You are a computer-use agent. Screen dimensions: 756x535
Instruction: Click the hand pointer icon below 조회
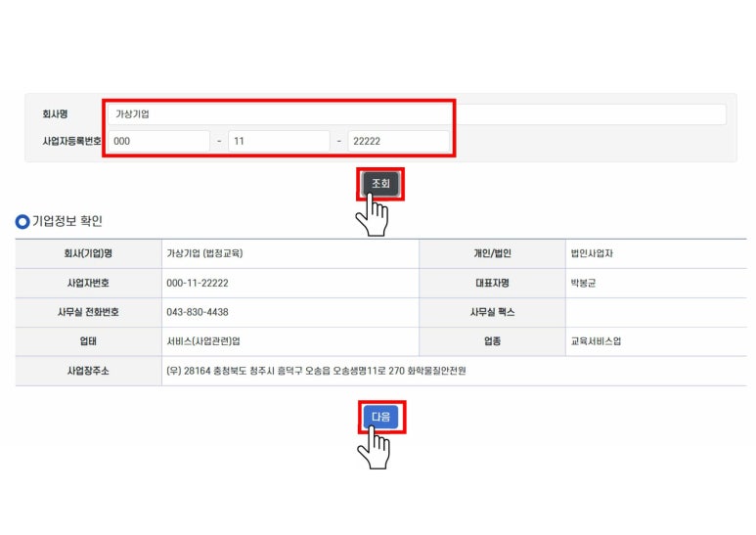point(373,214)
